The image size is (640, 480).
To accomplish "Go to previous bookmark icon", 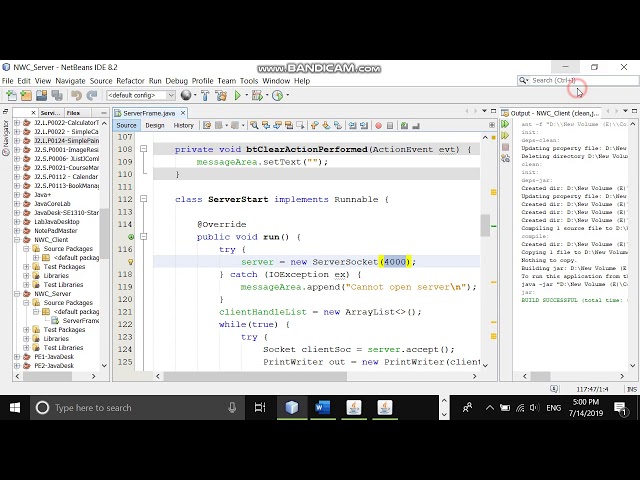I will click(x=314, y=125).
